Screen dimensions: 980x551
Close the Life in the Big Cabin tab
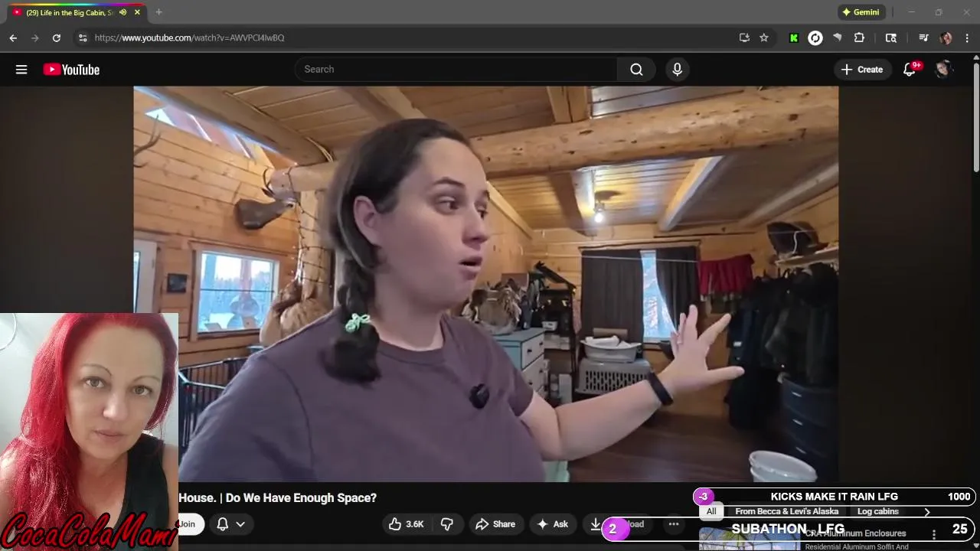pyautogui.click(x=138, y=12)
